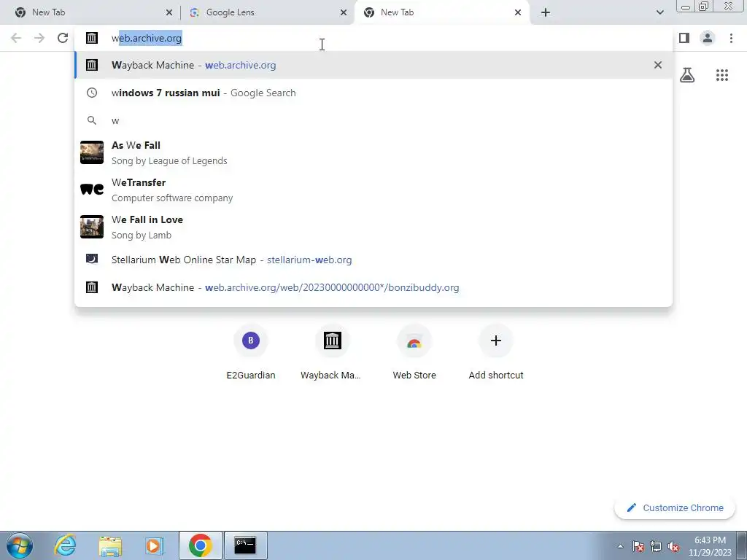Choose Stellarium Web Online Star Map suggestion

click(373, 260)
